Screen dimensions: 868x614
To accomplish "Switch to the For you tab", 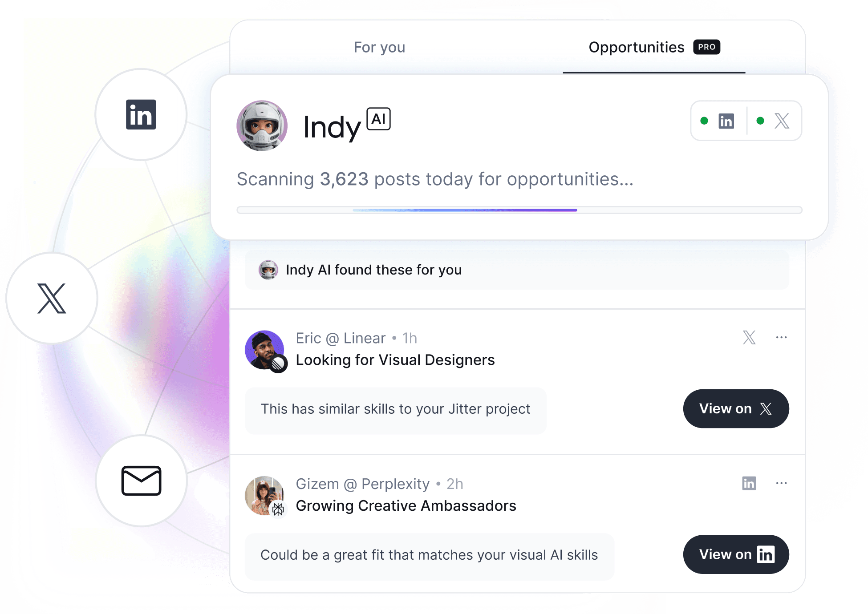I will (x=379, y=47).
